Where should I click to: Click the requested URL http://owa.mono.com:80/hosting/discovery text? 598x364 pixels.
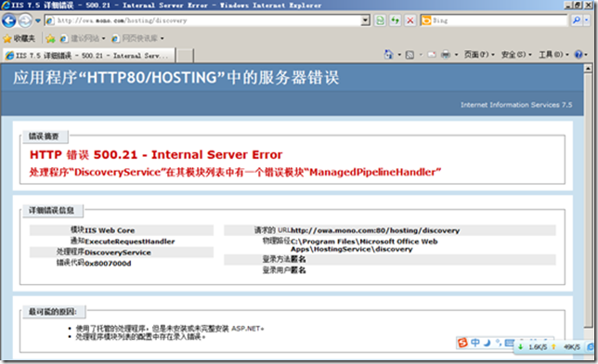point(375,230)
